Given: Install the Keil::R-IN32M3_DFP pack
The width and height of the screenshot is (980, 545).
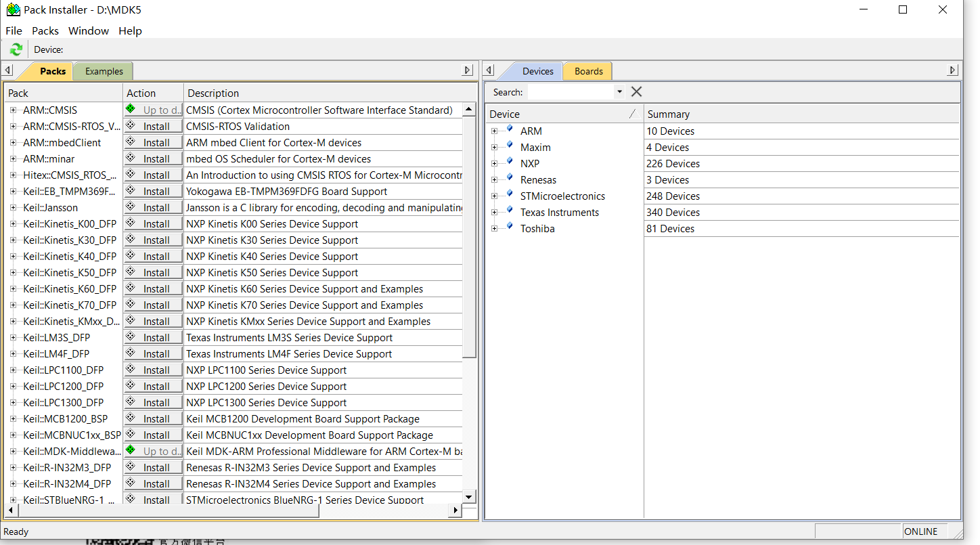Looking at the screenshot, I should [x=154, y=467].
